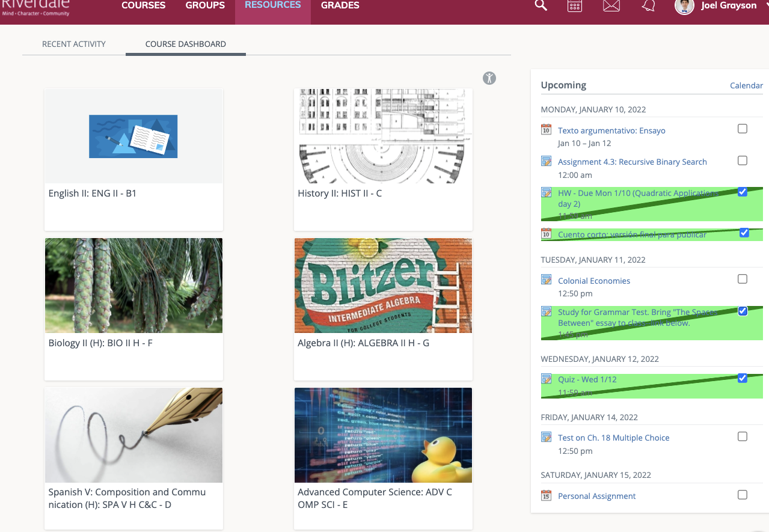The image size is (769, 532).
Task: Click calendar icon beside Personal Assignment
Action: tap(546, 495)
